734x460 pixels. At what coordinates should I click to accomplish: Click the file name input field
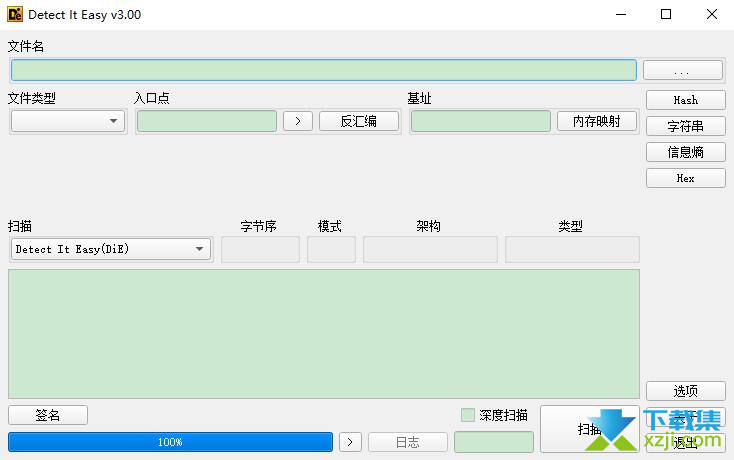pos(323,70)
